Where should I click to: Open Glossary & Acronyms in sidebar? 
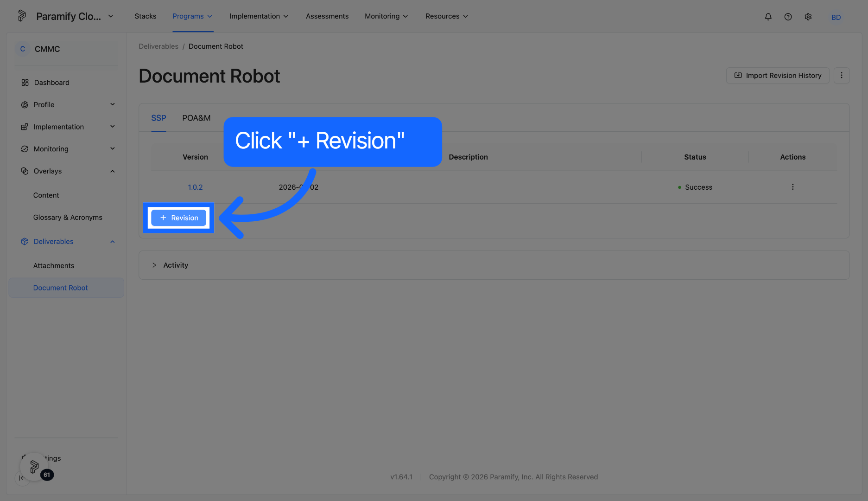click(68, 218)
